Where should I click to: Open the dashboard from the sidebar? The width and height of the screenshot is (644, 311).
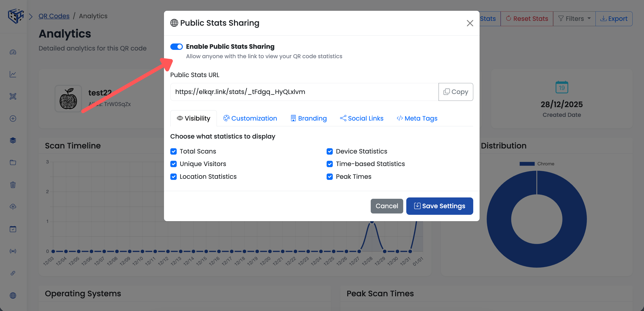pyautogui.click(x=13, y=52)
